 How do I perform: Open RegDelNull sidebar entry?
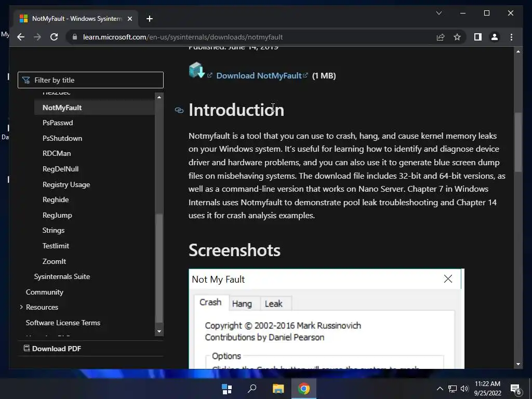(x=60, y=169)
